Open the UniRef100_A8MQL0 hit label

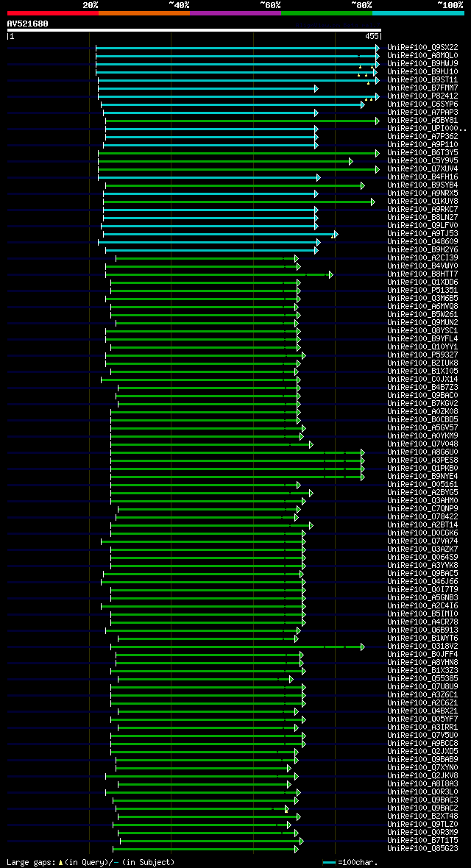coord(422,55)
